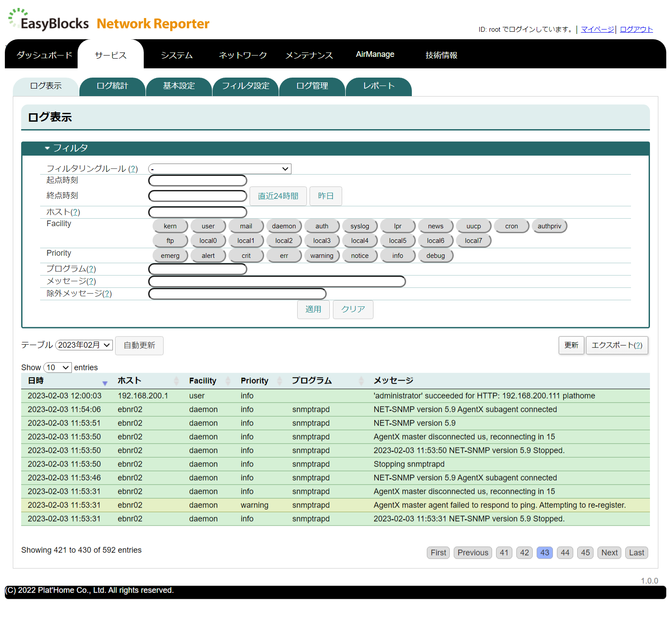Click the 更新 refresh button
This screenshot has width=672, height=626.
[x=571, y=345]
